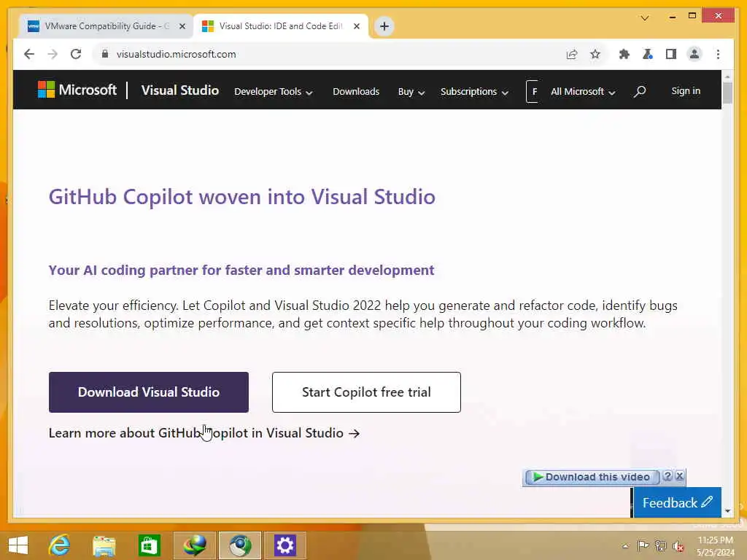
Task: Select the Visual Studio IDE tab
Action: tap(280, 26)
